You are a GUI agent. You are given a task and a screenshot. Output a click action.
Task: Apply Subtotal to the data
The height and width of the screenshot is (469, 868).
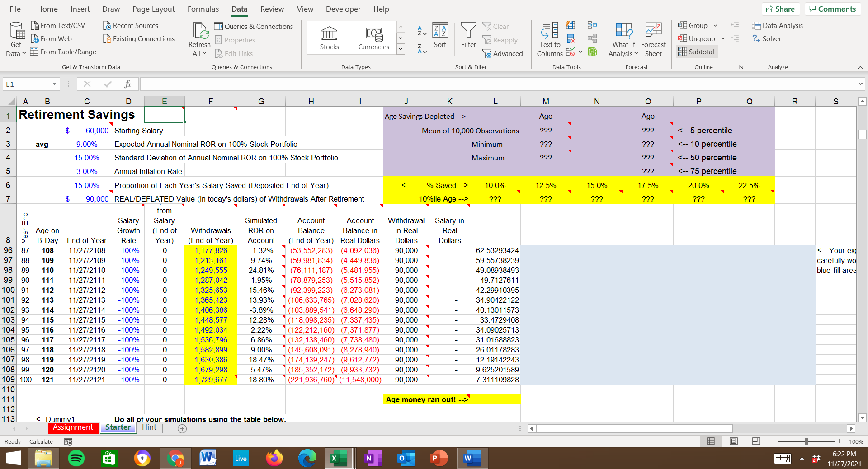pyautogui.click(x=696, y=52)
